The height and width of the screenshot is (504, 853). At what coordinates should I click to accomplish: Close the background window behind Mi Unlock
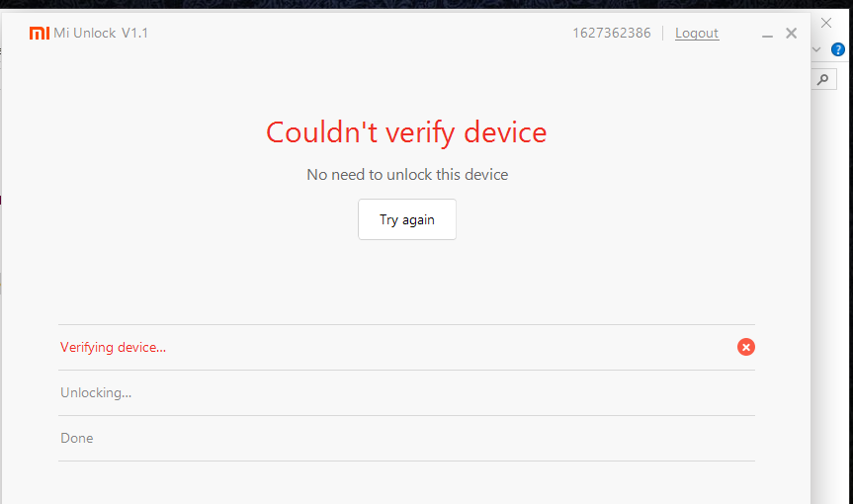point(826,23)
